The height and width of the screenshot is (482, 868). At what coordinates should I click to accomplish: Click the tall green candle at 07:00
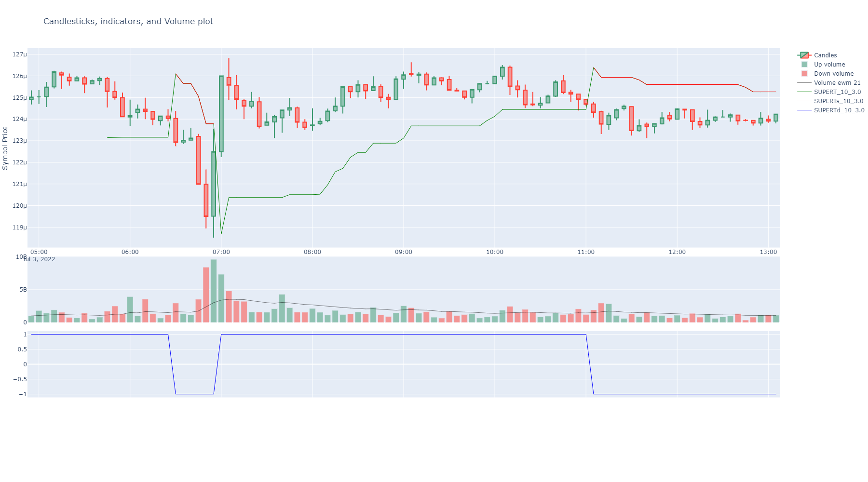click(x=221, y=114)
